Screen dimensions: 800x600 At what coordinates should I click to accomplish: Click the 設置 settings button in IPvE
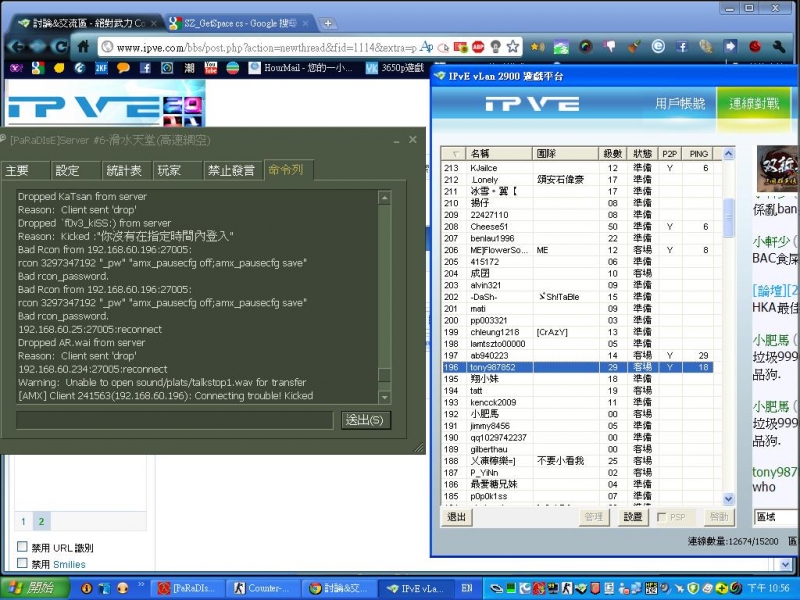(633, 517)
